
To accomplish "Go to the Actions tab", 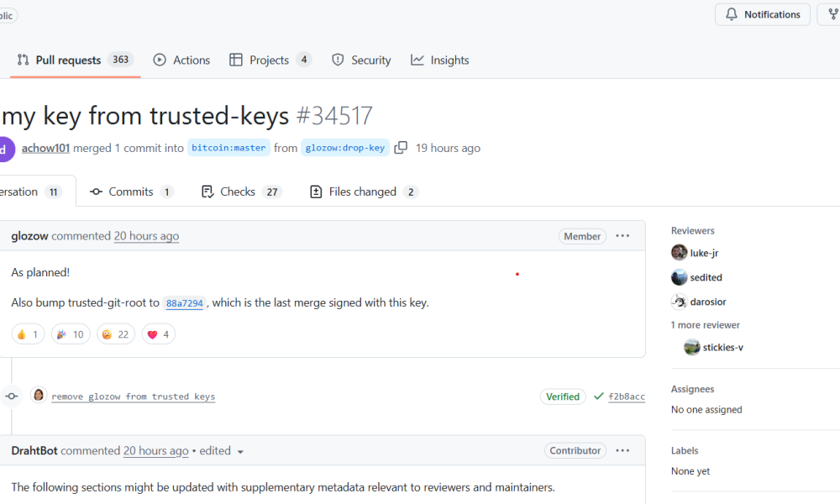I will click(181, 60).
